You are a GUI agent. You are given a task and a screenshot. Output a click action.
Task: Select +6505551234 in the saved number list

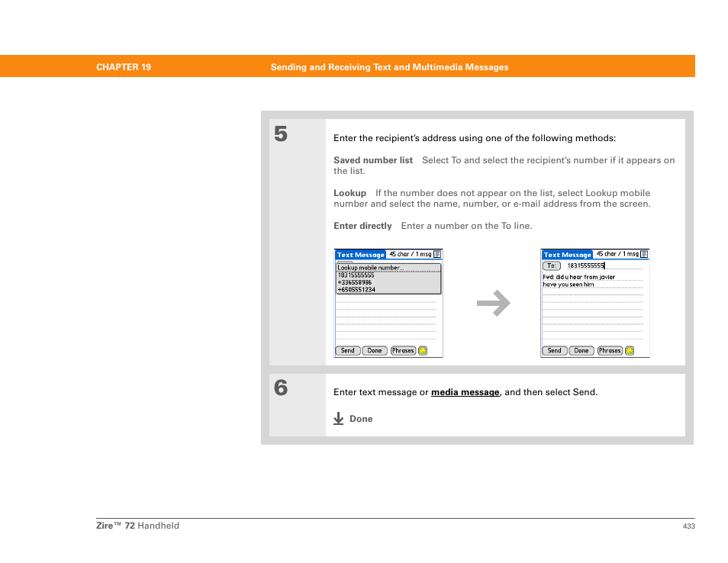pos(388,290)
